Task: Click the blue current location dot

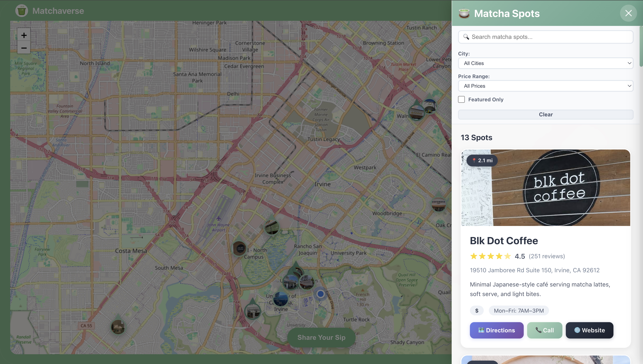Action: (320, 294)
